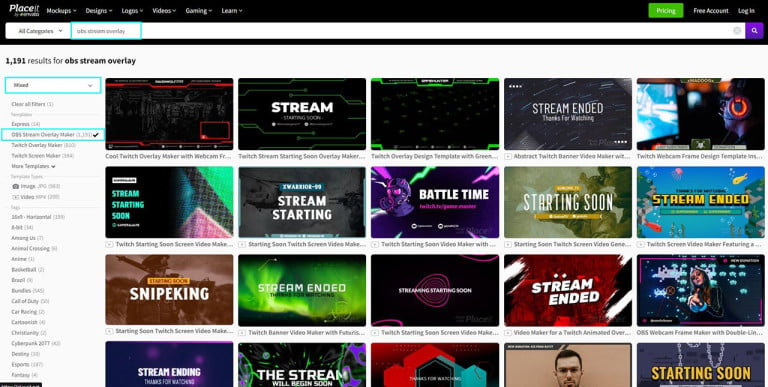Open the XWARRIOR-99 Stream Starting thumbnail
This screenshot has height=387, width=768.
tap(302, 202)
